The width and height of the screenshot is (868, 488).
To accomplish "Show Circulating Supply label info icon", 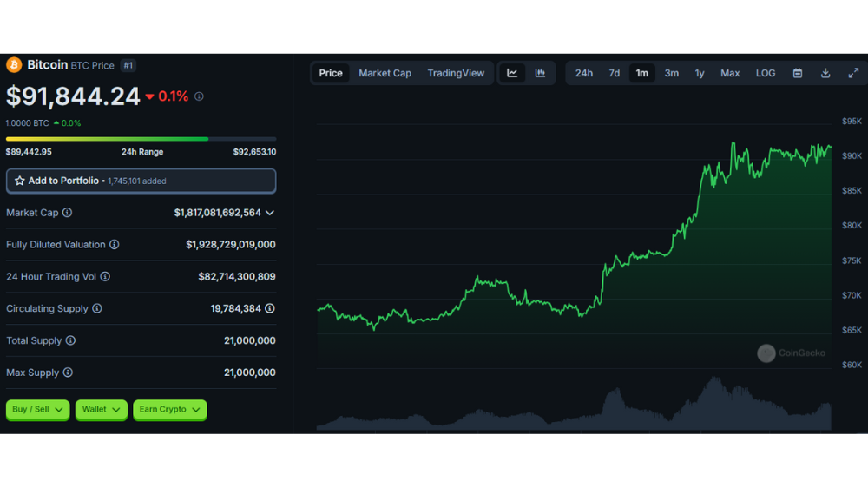I will point(97,308).
